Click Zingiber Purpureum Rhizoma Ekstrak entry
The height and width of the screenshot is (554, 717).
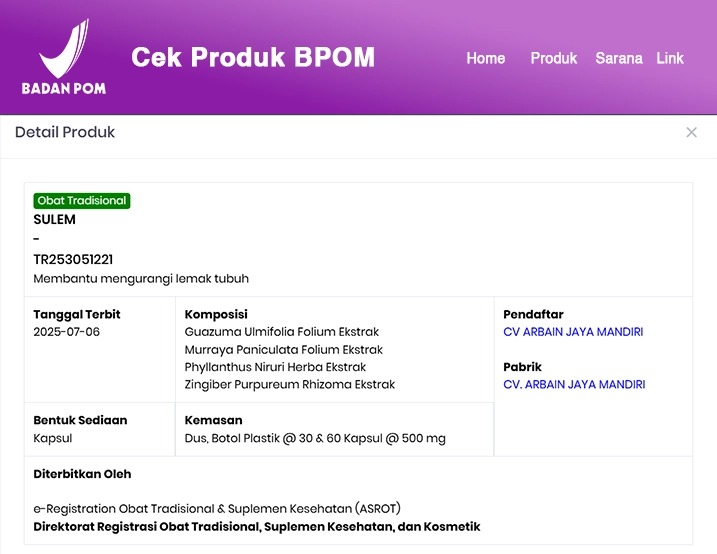click(289, 384)
